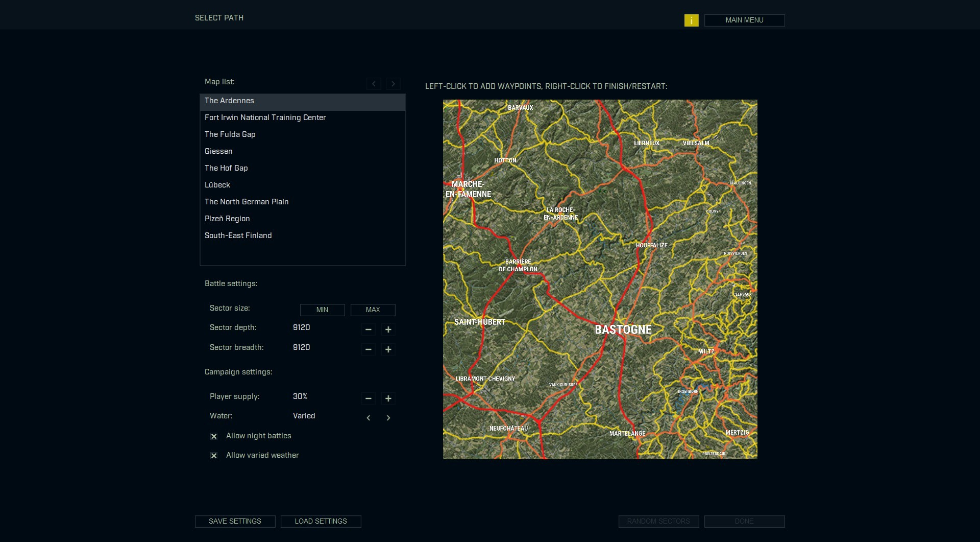Increase sector depth with plus button

(388, 329)
